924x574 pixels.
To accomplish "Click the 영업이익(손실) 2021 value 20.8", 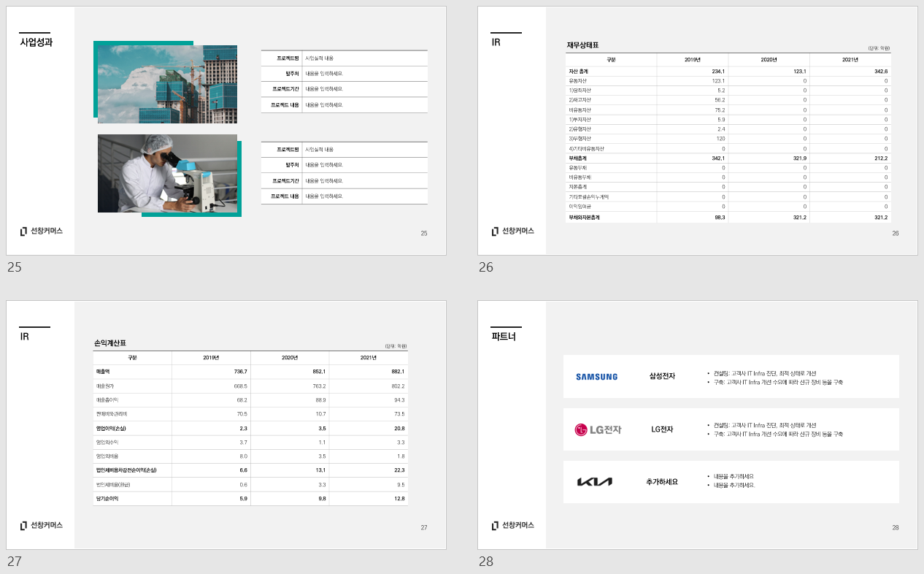I will (399, 428).
